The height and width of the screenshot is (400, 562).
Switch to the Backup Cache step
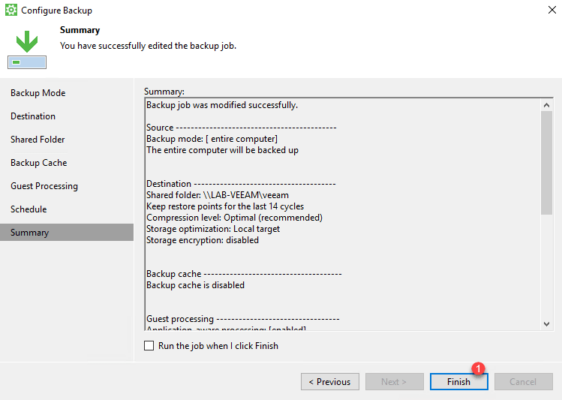(39, 163)
